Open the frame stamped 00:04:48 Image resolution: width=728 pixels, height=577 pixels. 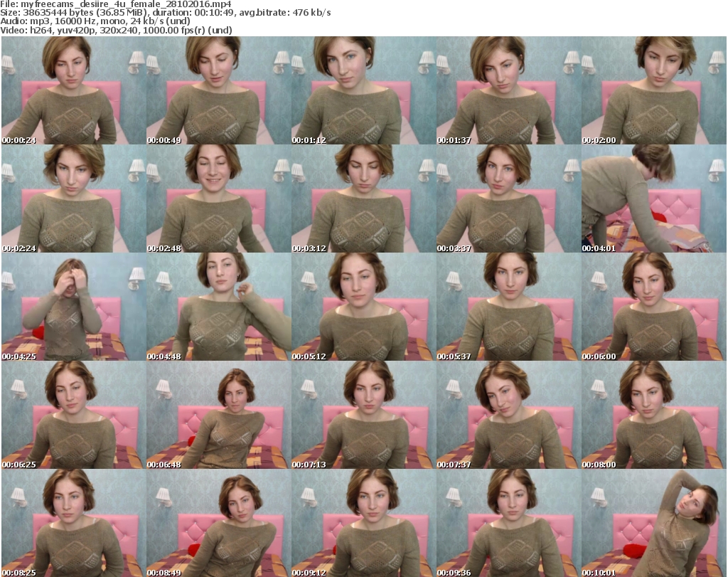(219, 307)
